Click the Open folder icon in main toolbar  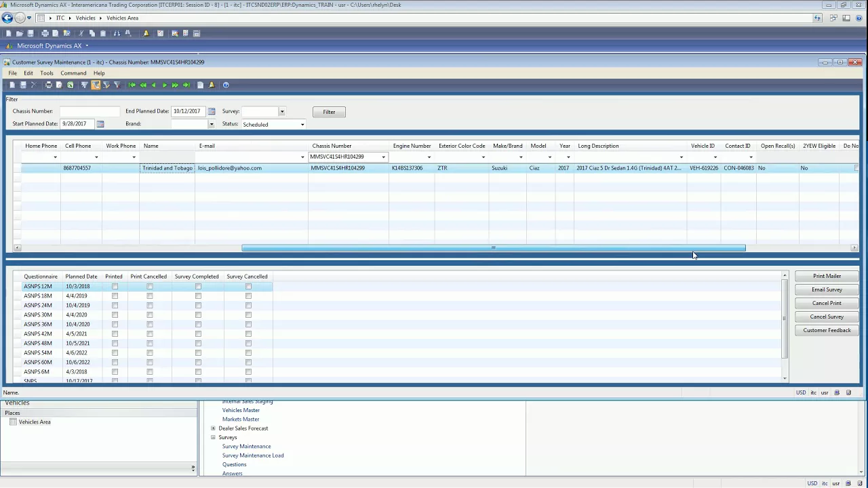[20, 33]
